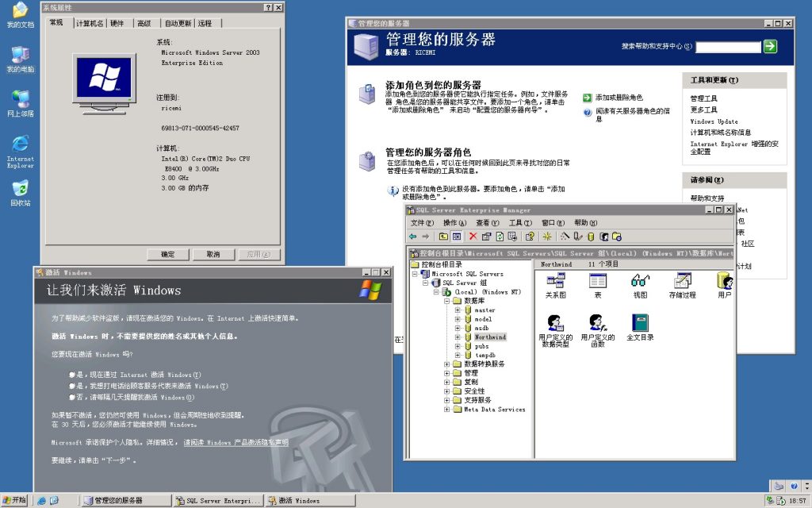Click the 我的电脑 desktop icon
This screenshot has width=812, height=508.
pos(20,60)
